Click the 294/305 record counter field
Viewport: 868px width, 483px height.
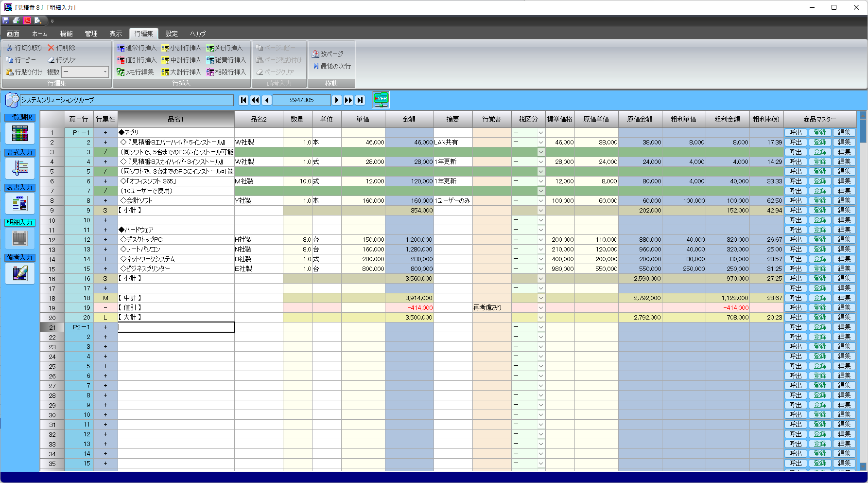[x=302, y=100]
